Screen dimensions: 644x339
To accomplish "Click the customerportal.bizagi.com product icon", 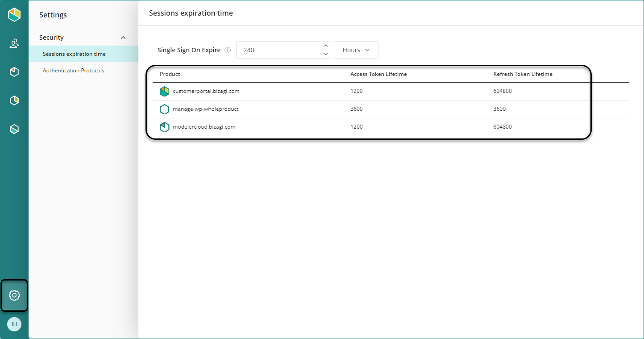I will point(165,91).
